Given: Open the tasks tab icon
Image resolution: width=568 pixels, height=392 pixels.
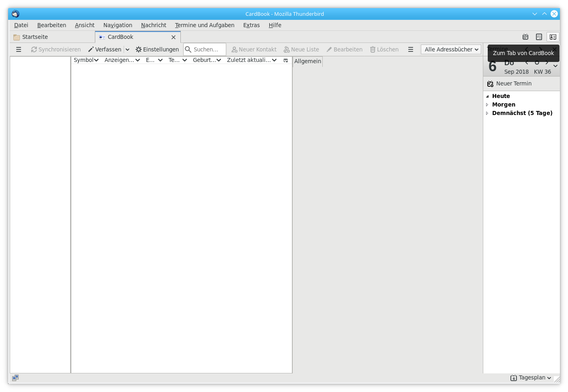Looking at the screenshot, I should pyautogui.click(x=539, y=37).
